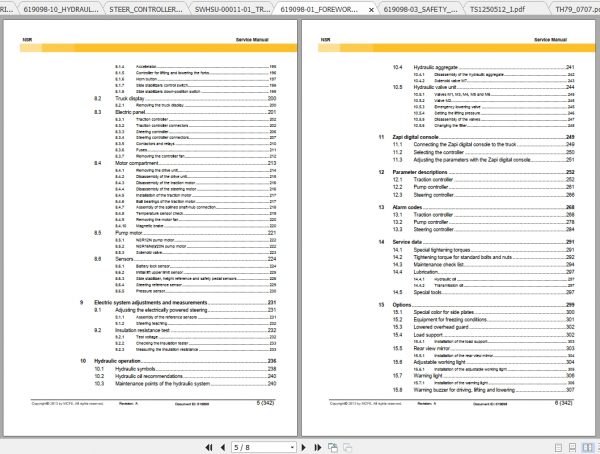Click 'Electric panel' contents entry
This screenshot has height=454, width=600.
click(130, 112)
